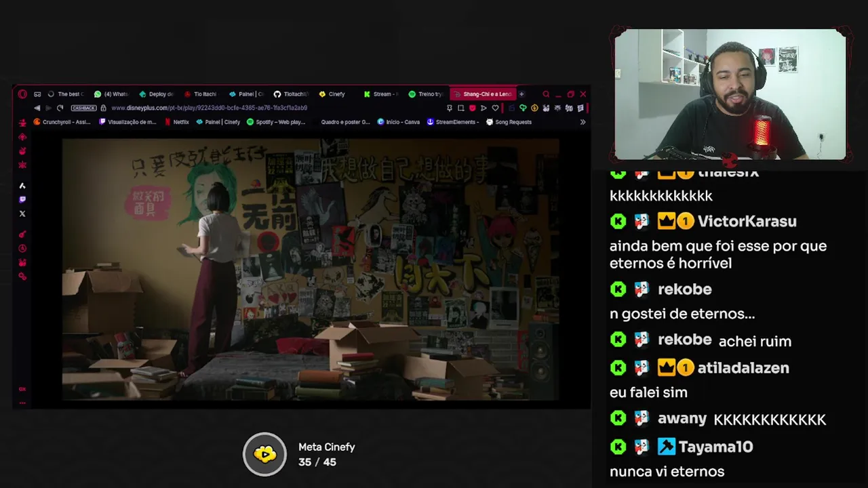Open the green cloud extension icon
The image size is (868, 488).
tap(523, 108)
